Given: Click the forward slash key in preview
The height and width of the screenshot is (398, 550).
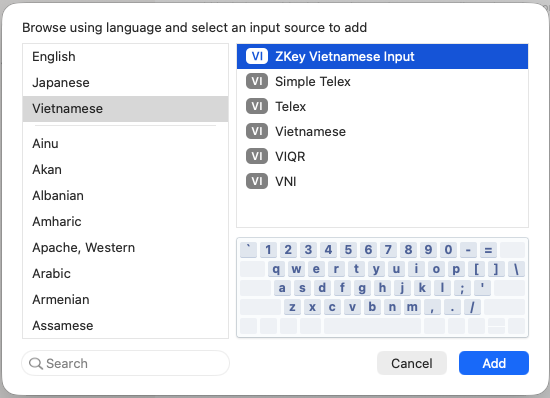Looking at the screenshot, I should 472,307.
